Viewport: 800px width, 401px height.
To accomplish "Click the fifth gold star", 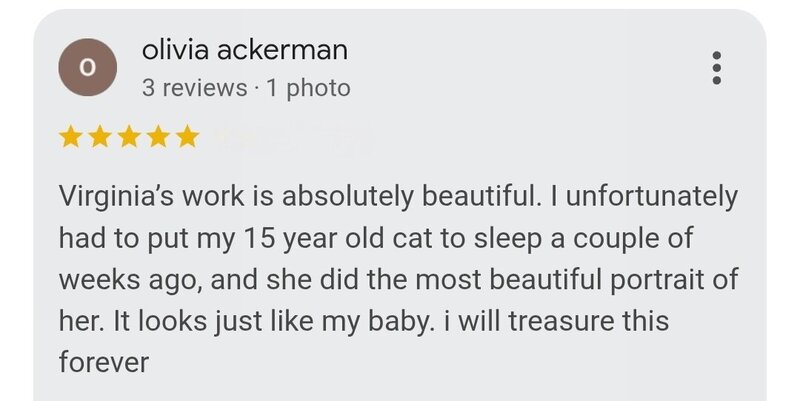I will [187, 137].
